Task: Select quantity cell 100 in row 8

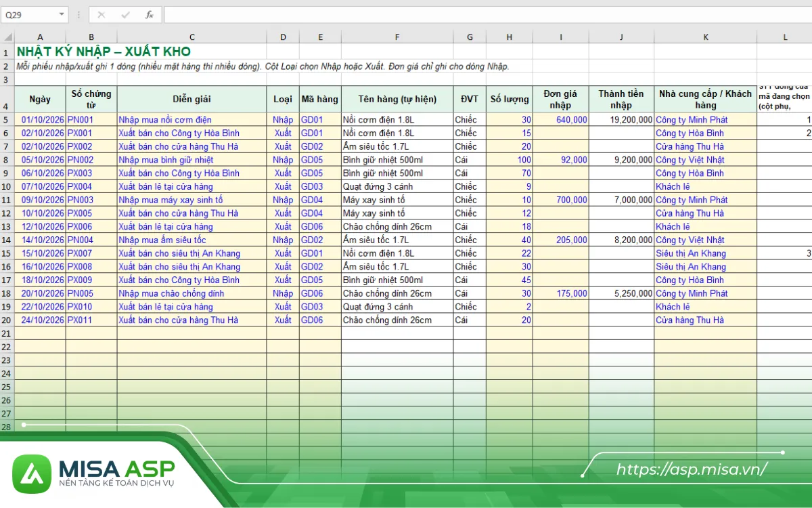Action: coord(510,160)
